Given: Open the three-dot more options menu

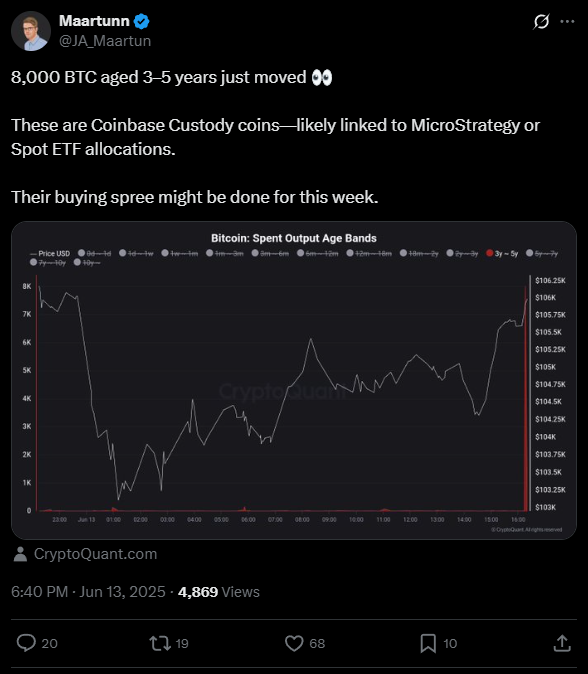Looking at the screenshot, I should point(567,21).
